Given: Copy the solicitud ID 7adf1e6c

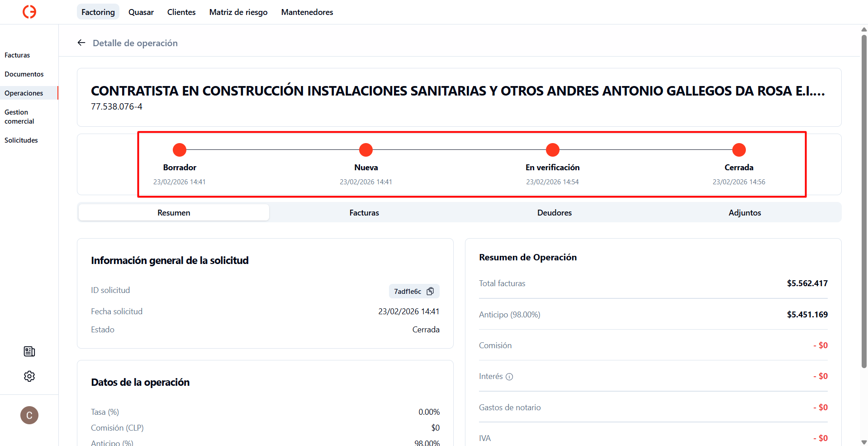Looking at the screenshot, I should click(x=430, y=291).
